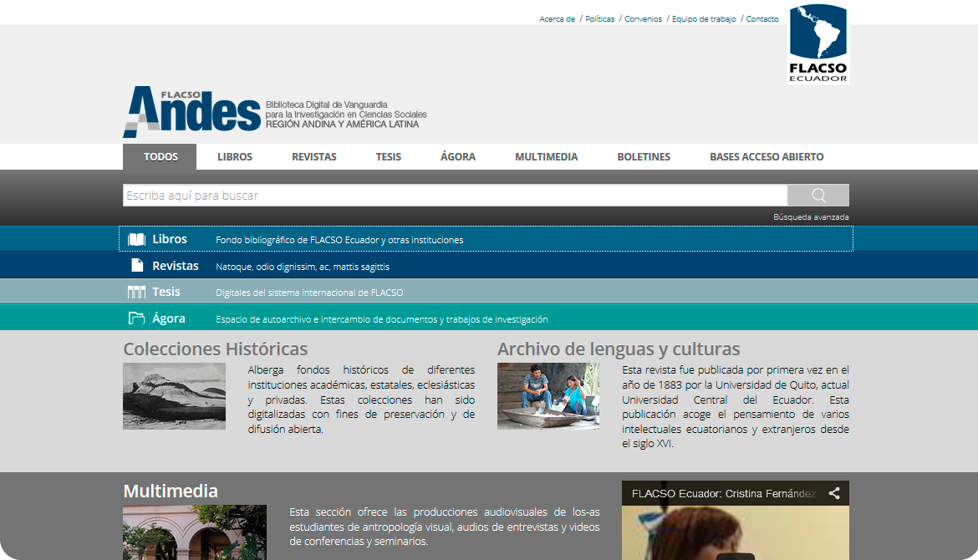This screenshot has height=560, width=978.
Task: Open the REVISTAS tab
Action: click(313, 156)
